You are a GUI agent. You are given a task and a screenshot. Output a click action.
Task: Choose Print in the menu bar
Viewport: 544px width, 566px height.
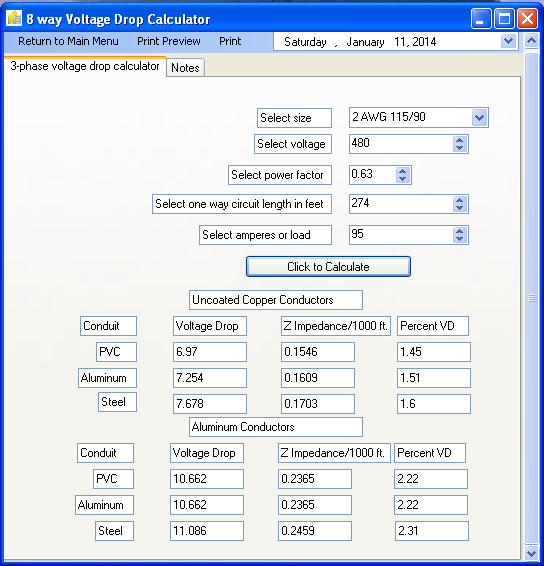(230, 41)
